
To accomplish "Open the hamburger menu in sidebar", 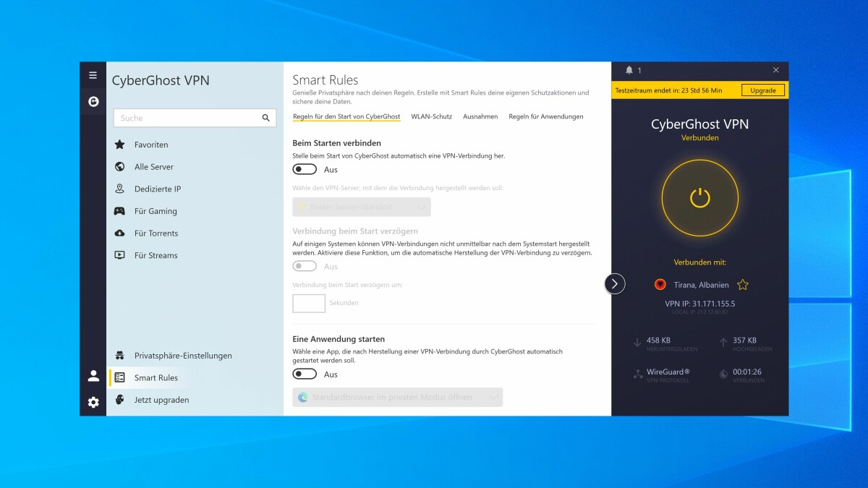I will [x=93, y=75].
